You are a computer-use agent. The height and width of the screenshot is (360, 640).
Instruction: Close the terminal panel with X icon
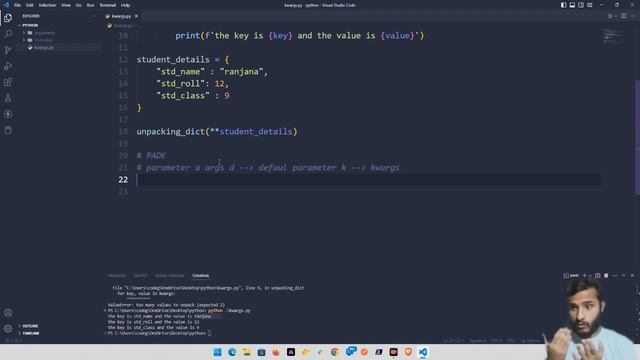[x=632, y=276]
